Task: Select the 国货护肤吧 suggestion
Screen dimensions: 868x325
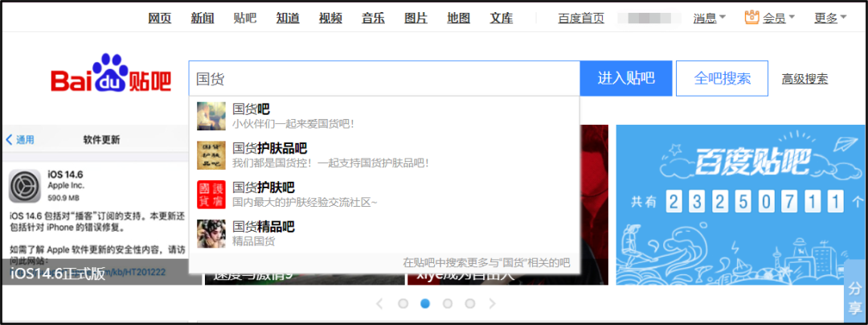Action: click(384, 195)
